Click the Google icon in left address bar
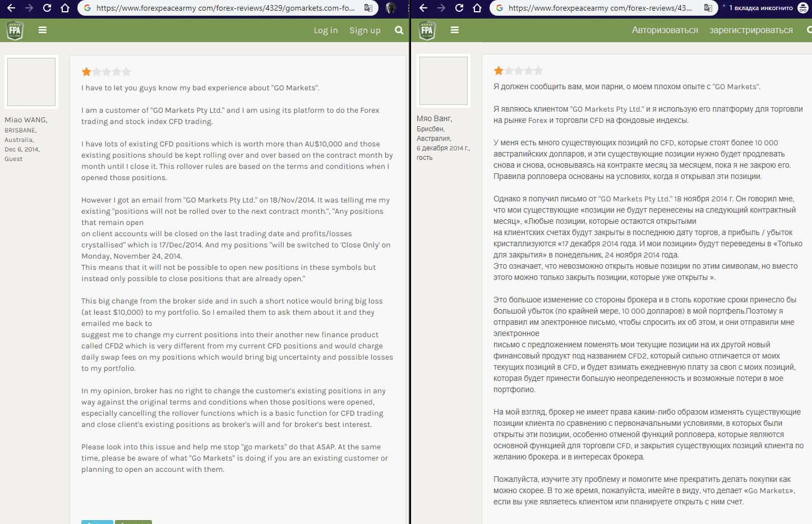812x524 pixels. coord(87,8)
